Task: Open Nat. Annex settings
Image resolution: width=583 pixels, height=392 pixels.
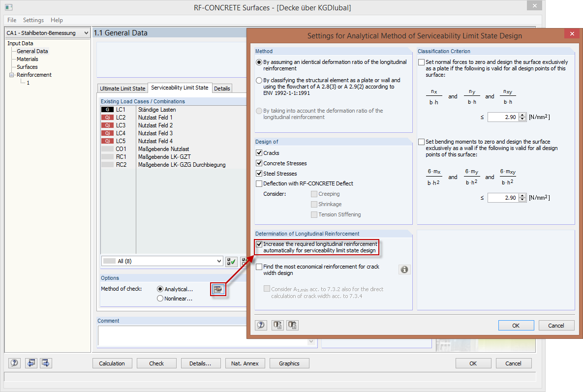Action: pos(245,363)
